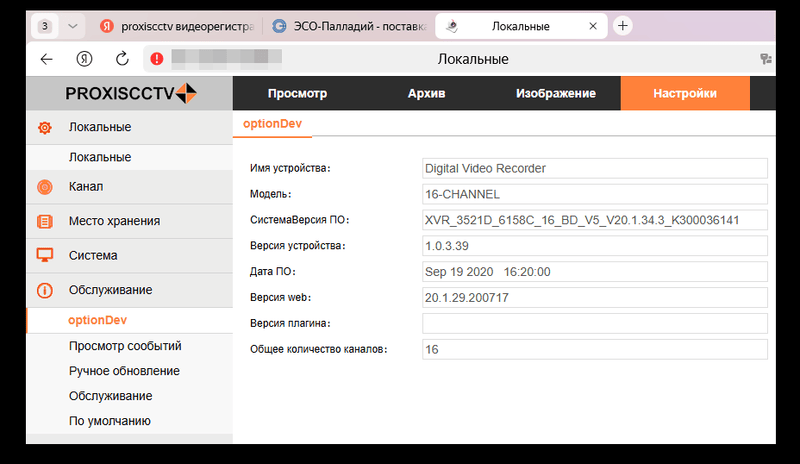800x464 pixels.
Task: Expand Место хранения sidebar section
Action: click(130, 221)
